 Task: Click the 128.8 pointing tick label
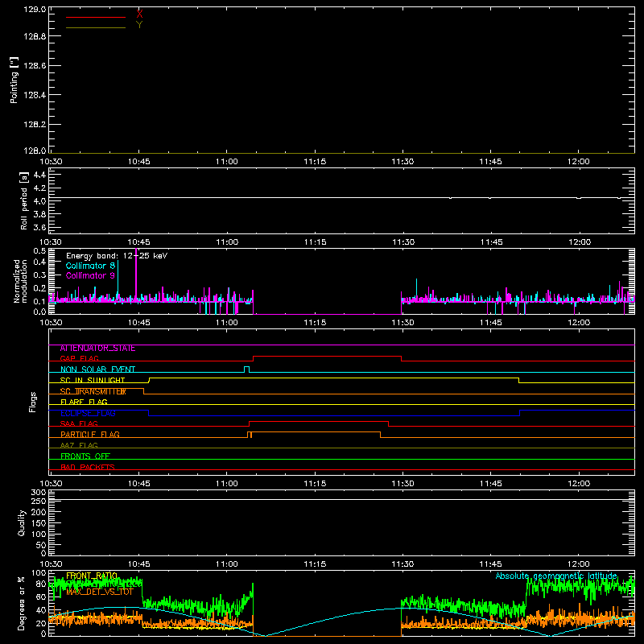pyautogui.click(x=35, y=36)
